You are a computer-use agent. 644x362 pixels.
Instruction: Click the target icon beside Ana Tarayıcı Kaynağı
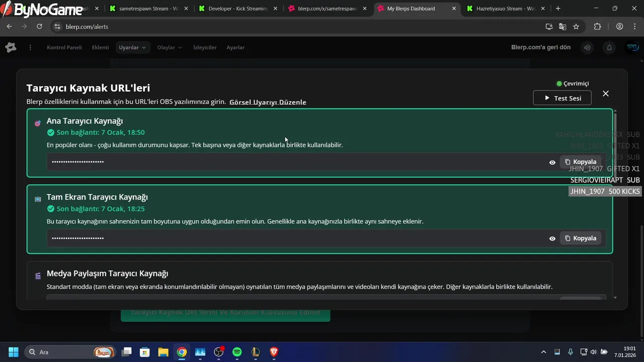tap(38, 123)
